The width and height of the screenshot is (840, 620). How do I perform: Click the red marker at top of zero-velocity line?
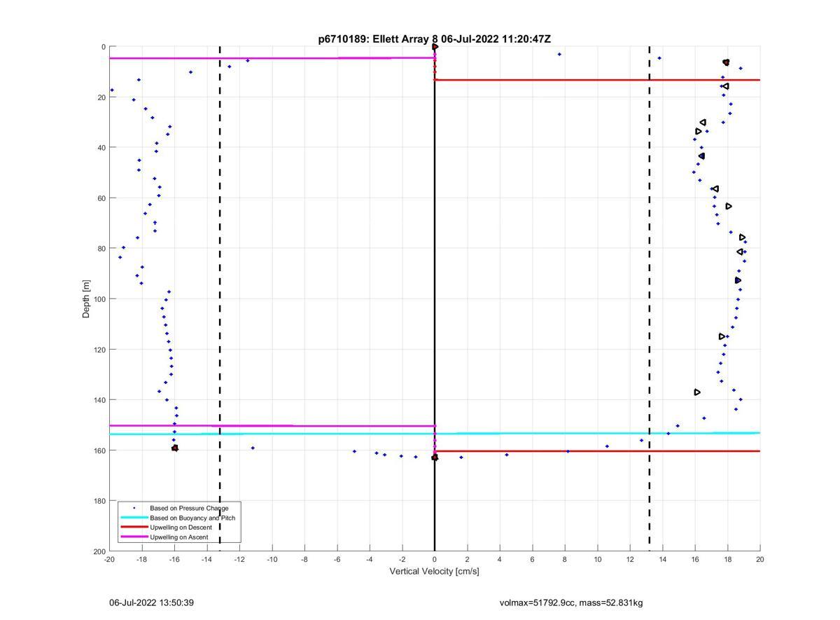[x=435, y=47]
